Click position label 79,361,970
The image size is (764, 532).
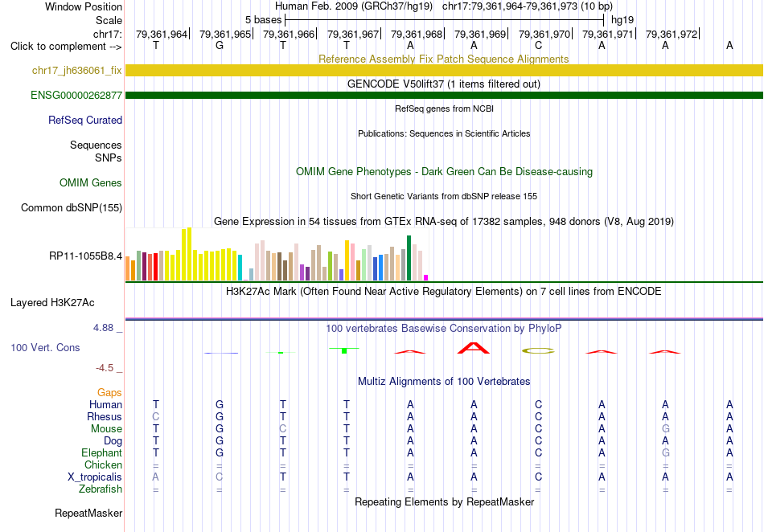544,34
